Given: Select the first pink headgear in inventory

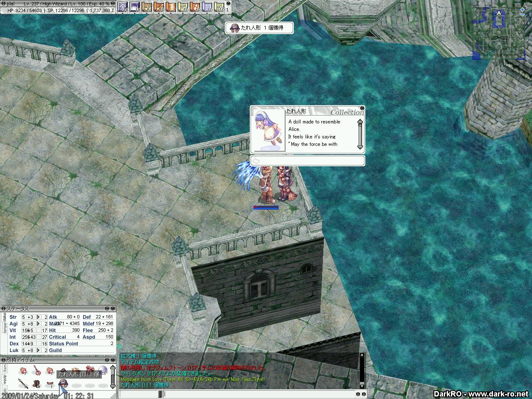Looking at the screenshot, I should pos(23,370).
